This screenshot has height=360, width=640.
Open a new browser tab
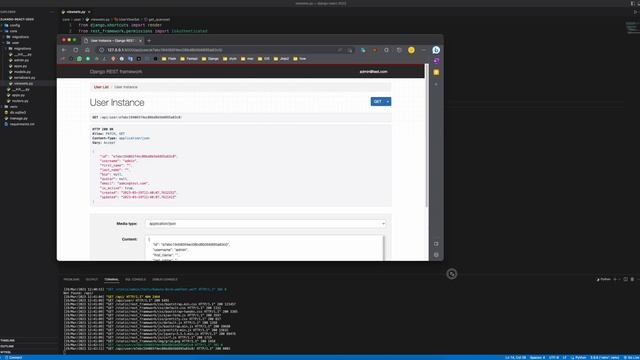[x=149, y=40]
